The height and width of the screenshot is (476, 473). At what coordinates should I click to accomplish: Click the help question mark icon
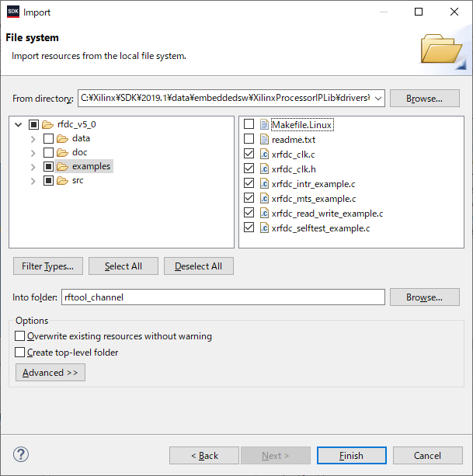point(21,454)
